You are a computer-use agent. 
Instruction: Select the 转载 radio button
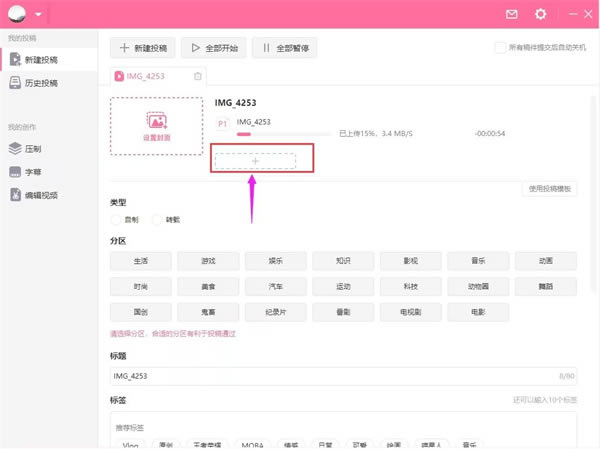tap(157, 220)
